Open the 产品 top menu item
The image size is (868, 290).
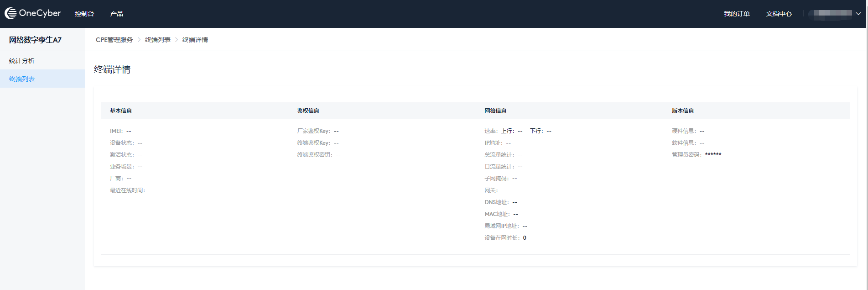click(116, 14)
